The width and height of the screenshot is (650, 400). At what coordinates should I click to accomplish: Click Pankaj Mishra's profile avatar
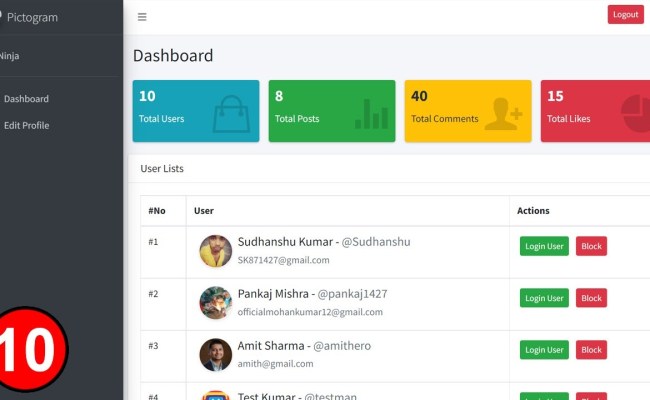tap(216, 303)
